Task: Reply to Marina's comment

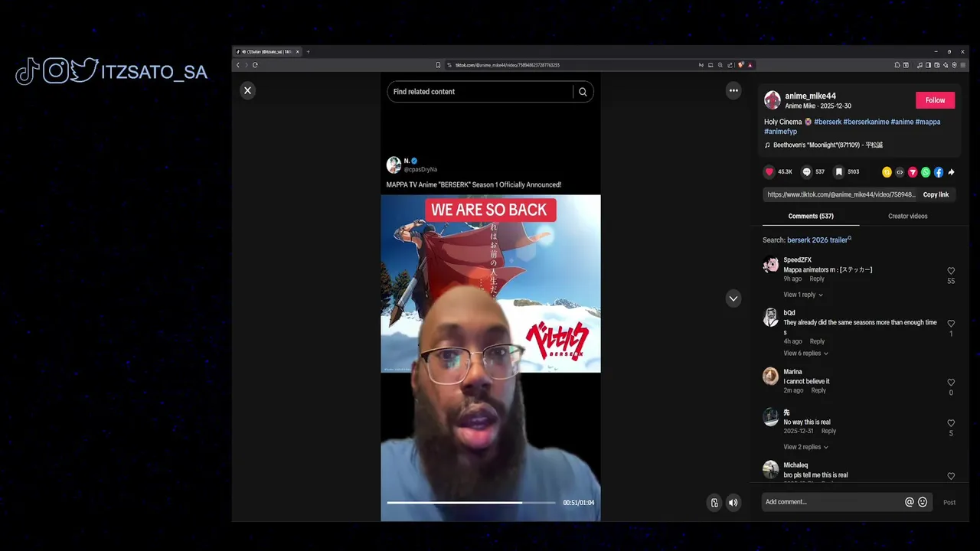Action: coord(818,390)
